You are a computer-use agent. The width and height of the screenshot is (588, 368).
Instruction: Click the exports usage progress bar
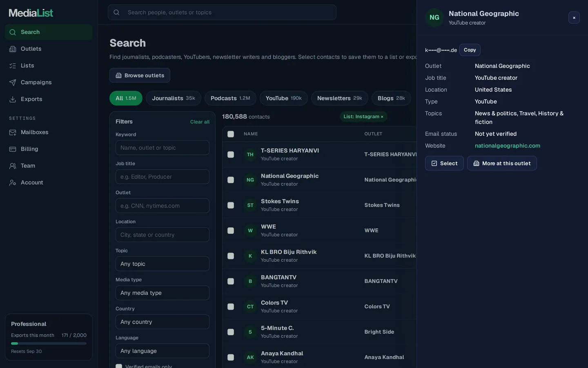coord(49,343)
